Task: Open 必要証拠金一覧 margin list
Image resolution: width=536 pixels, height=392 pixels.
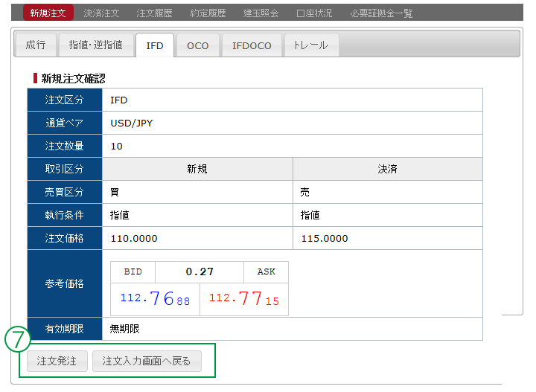Action: click(381, 13)
